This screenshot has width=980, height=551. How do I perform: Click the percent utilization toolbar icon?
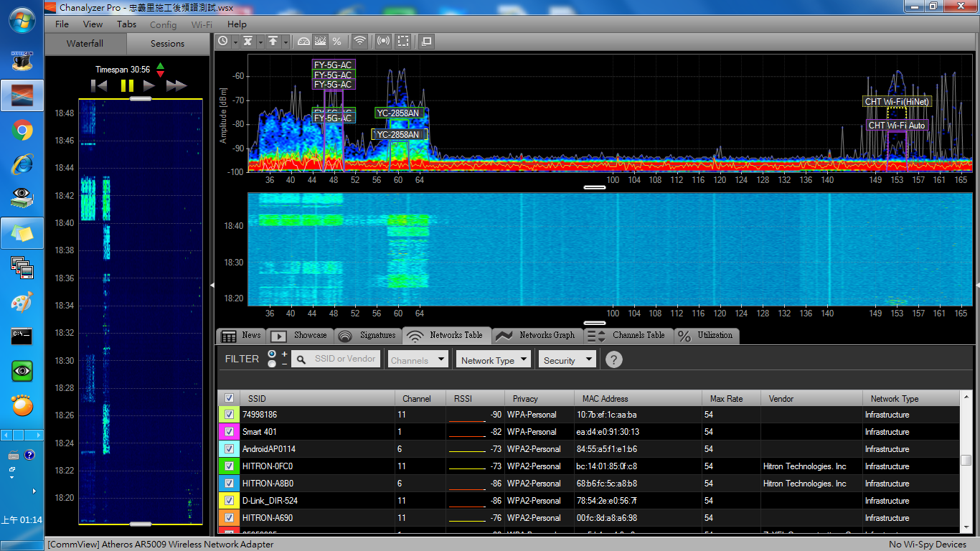click(x=336, y=42)
